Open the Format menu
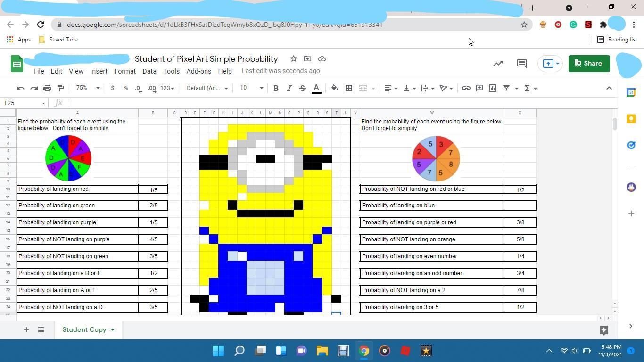This screenshot has height=362, width=644. [125, 71]
